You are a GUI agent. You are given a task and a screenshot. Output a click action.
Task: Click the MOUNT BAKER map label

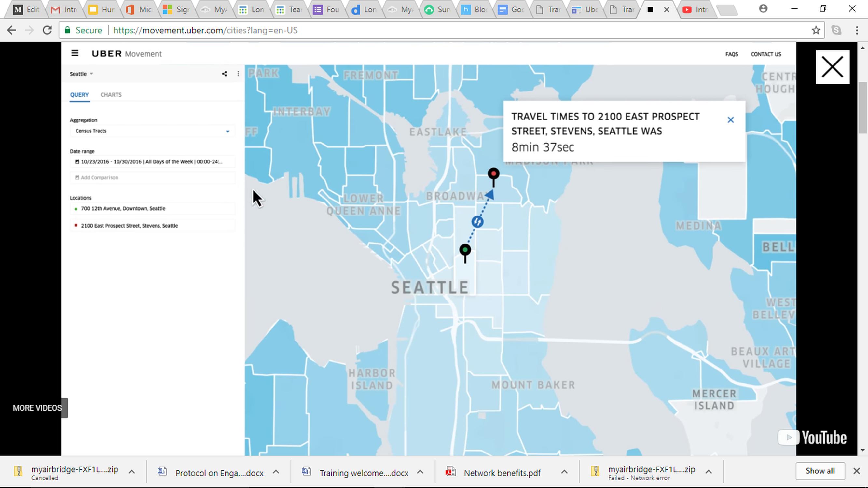[x=533, y=385]
